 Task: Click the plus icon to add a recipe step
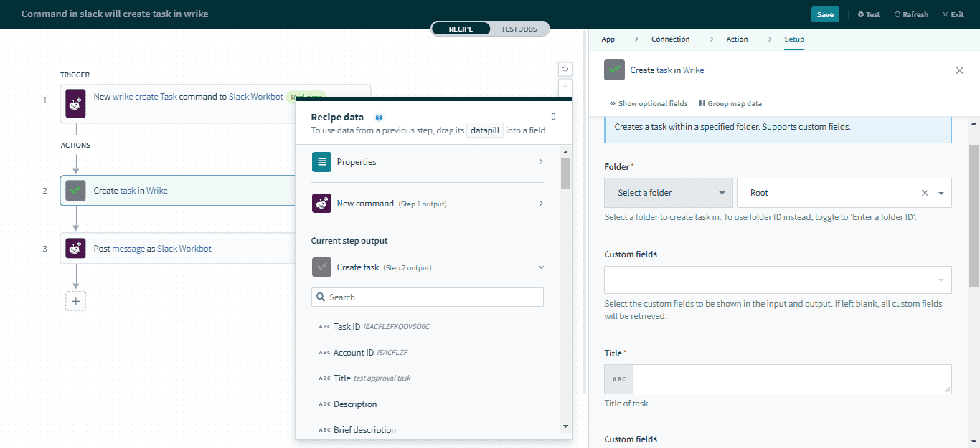75,301
